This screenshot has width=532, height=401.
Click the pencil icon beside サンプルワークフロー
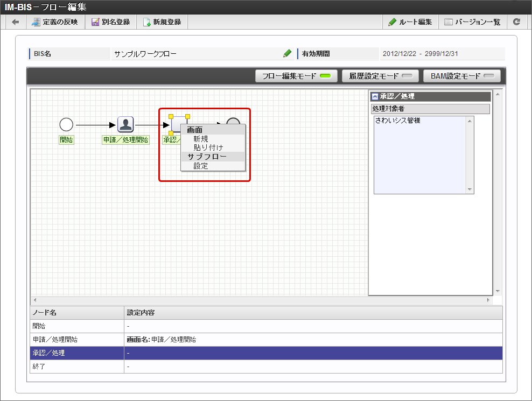coord(287,54)
